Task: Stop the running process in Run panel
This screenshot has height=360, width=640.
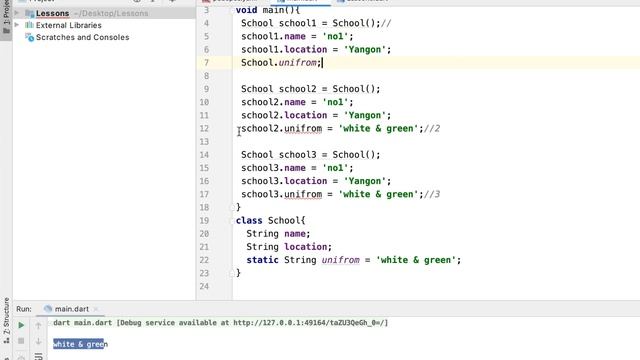Action: pyautogui.click(x=21, y=341)
